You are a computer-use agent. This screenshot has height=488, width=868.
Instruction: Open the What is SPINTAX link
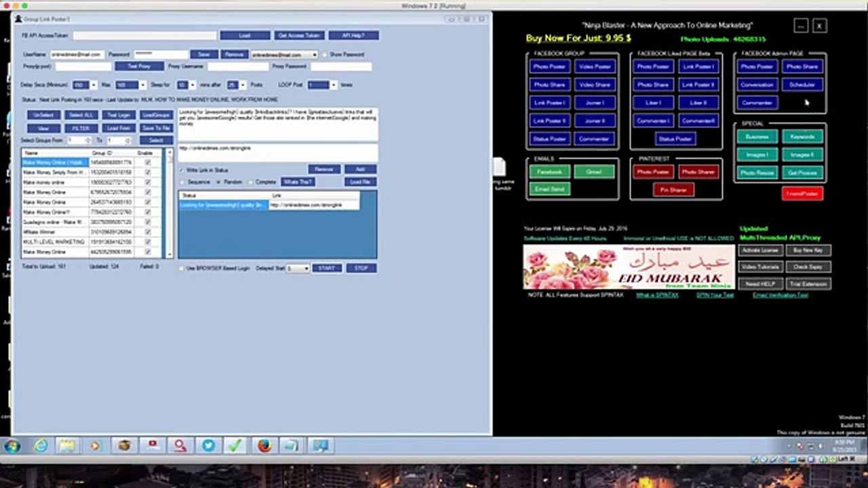click(x=657, y=296)
